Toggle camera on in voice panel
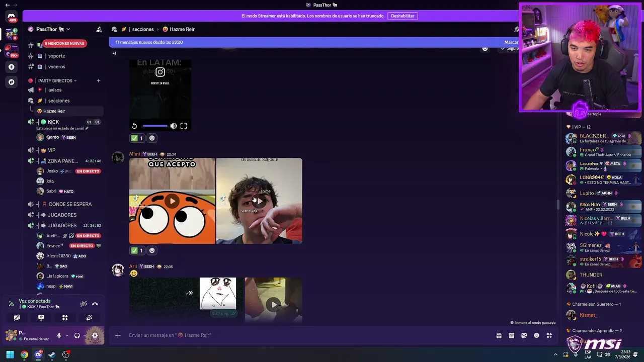644x362 pixels. tap(17, 318)
